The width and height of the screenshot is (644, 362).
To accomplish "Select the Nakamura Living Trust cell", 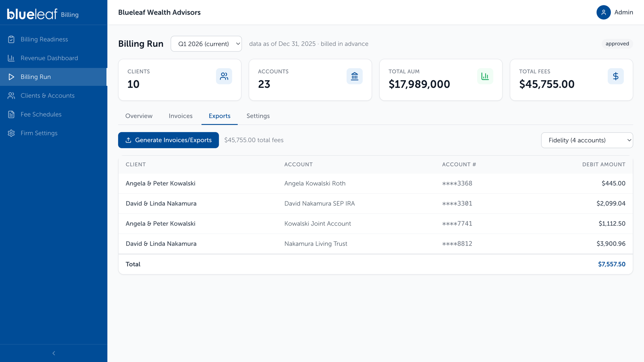I will click(x=316, y=244).
